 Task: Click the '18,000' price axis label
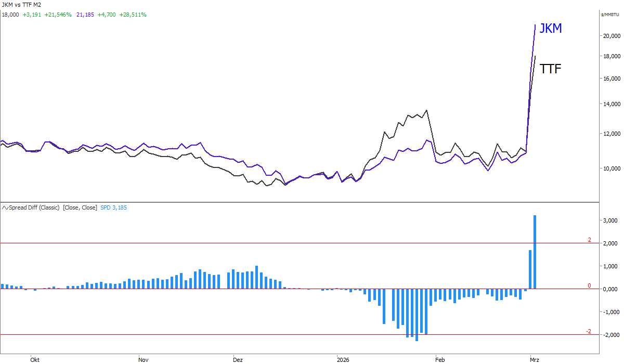[x=611, y=56]
